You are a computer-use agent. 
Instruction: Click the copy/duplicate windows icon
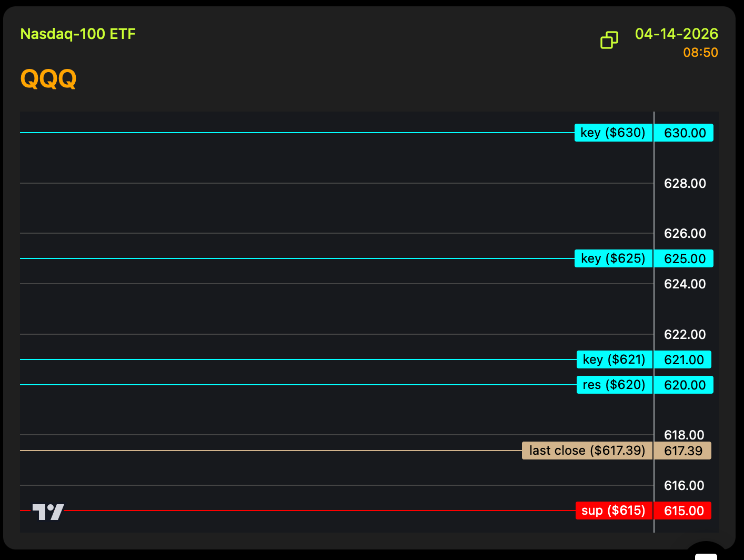tap(609, 40)
